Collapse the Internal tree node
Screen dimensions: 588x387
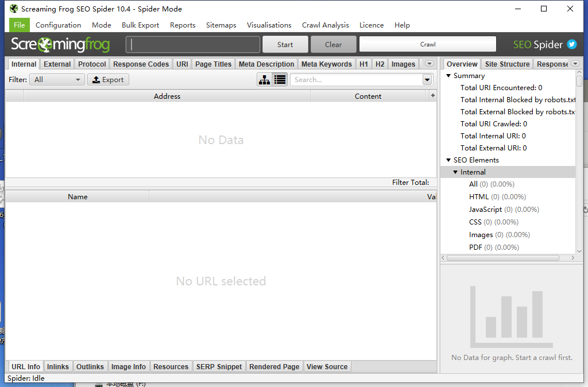coord(456,172)
